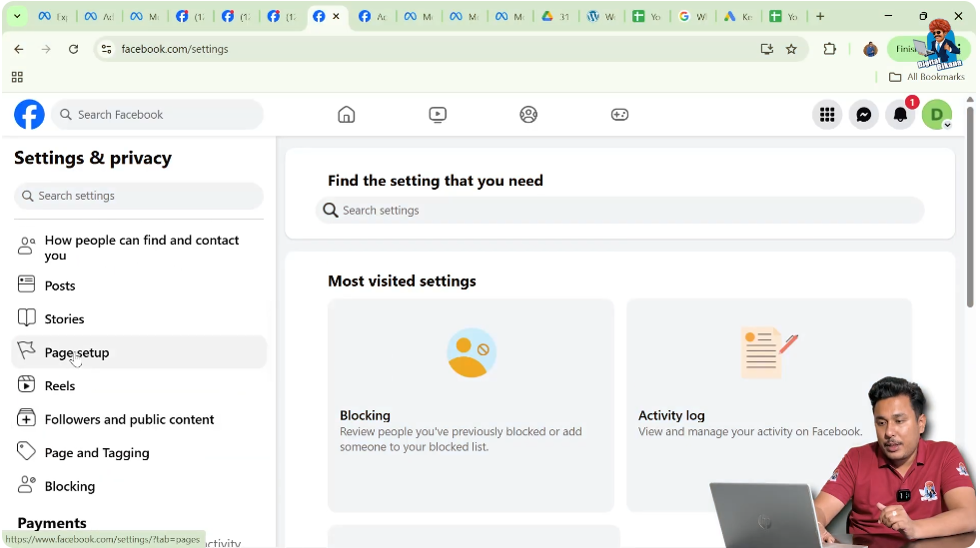Click the Blocking person icon in sidebar
980x548 pixels.
point(26,484)
